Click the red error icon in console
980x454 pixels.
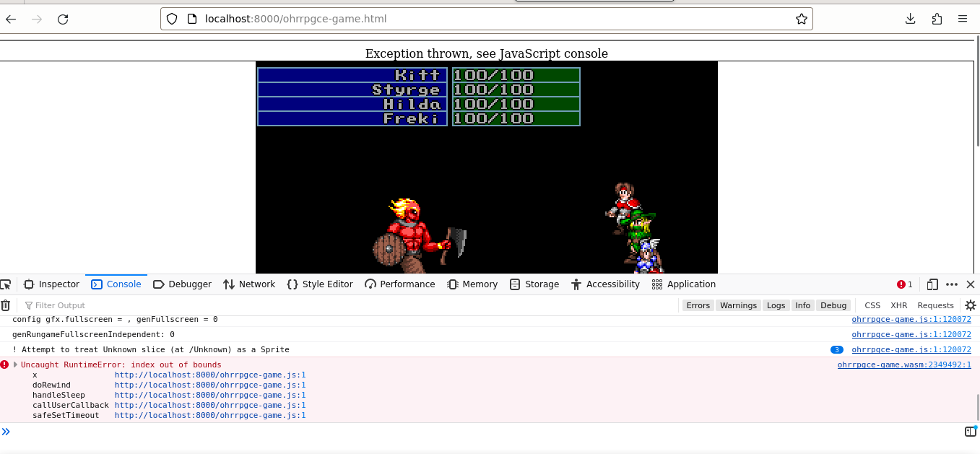coord(5,364)
